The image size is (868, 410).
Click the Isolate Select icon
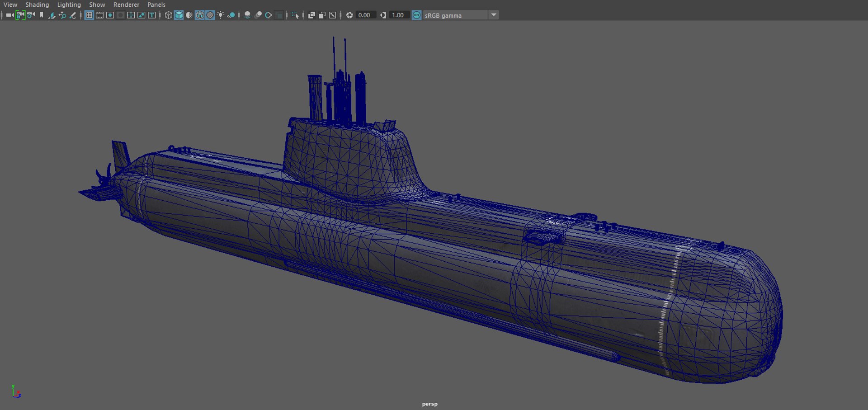point(295,15)
